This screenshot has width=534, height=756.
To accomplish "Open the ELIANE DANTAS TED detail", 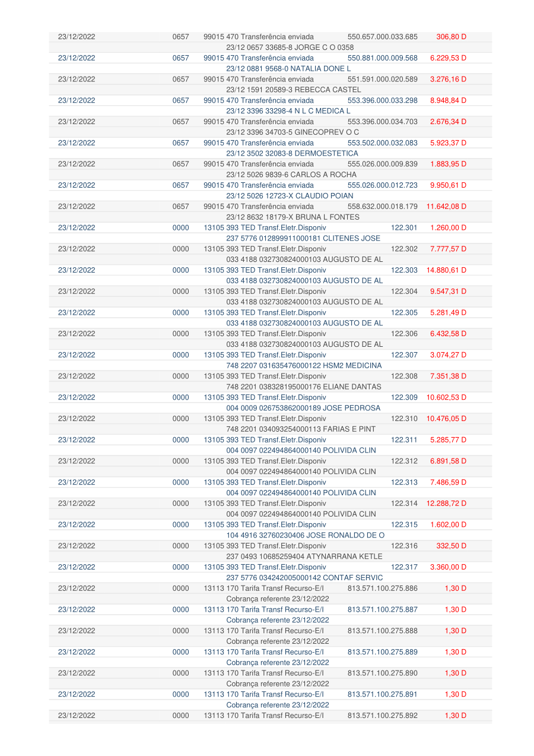I will tap(303, 387).
